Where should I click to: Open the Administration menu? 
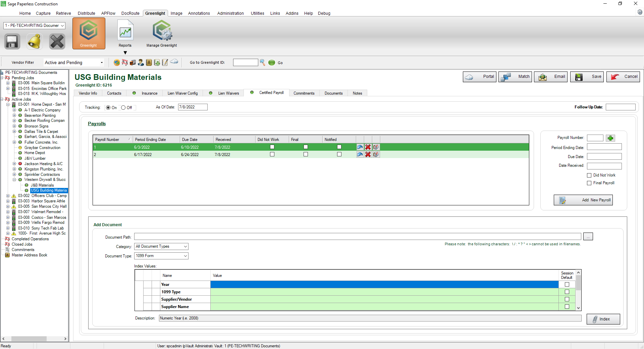[230, 13]
